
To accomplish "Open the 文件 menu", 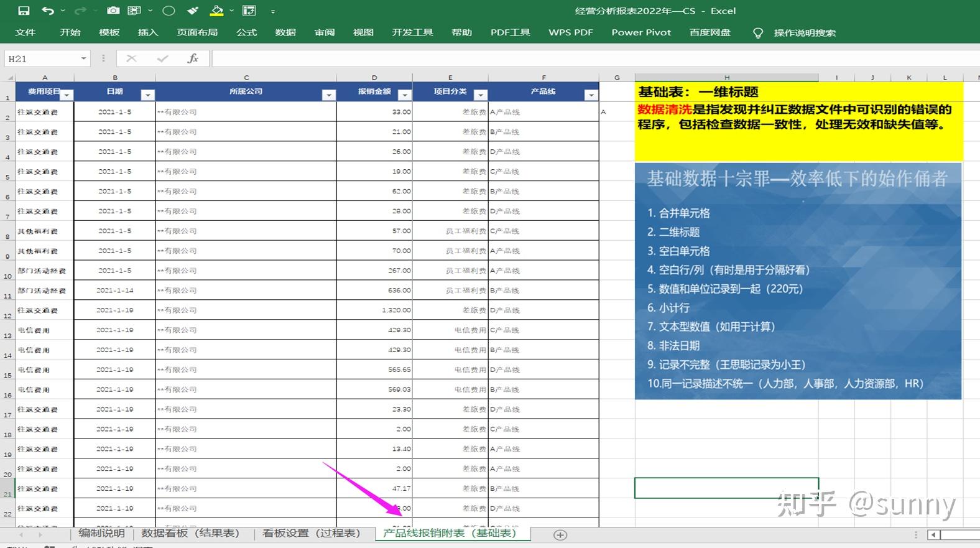I will [25, 32].
